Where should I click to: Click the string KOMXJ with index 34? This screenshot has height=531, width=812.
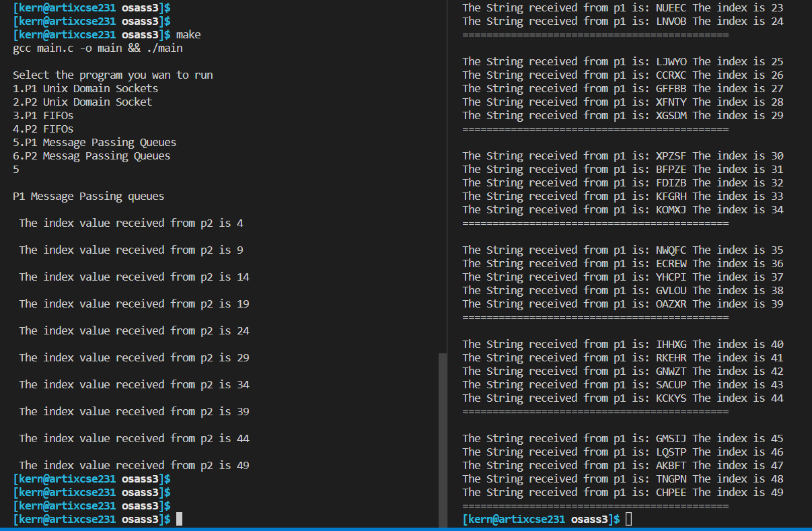pyautogui.click(x=671, y=209)
